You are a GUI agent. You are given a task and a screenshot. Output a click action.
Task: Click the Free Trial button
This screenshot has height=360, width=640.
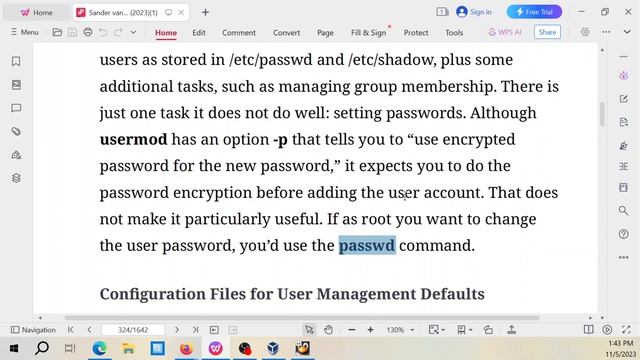[534, 12]
